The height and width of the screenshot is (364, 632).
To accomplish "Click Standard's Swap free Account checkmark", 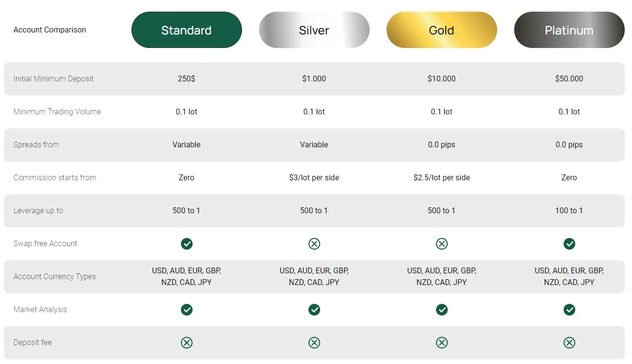I will tap(187, 244).
